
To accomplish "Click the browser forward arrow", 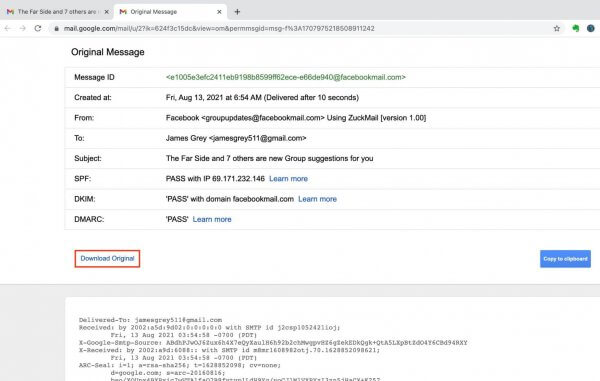I will 23,28.
